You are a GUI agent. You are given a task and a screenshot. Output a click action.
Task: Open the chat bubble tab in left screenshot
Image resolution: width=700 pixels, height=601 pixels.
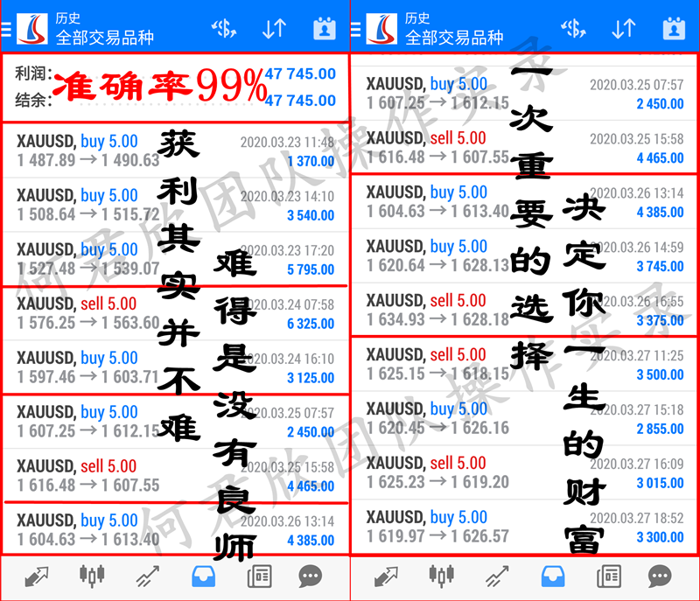311,577
